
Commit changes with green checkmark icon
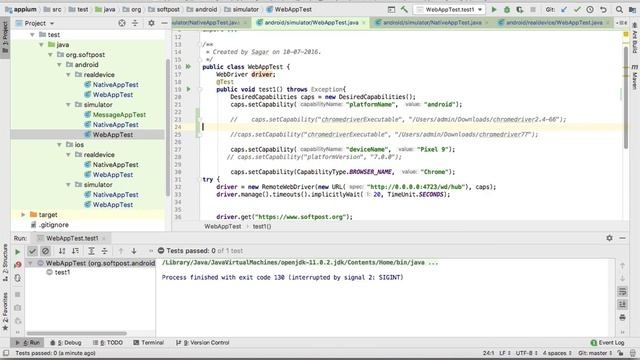click(577, 9)
